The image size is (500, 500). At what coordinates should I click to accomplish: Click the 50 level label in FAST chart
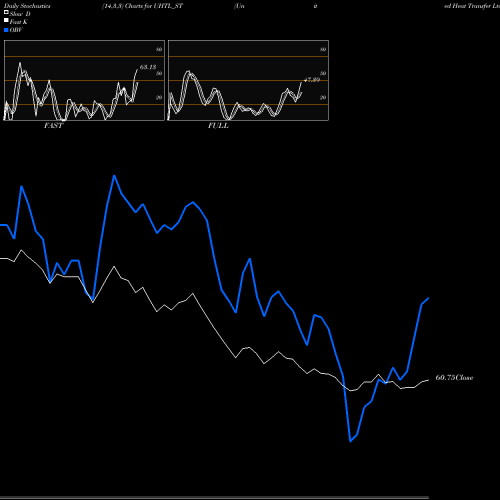click(159, 73)
